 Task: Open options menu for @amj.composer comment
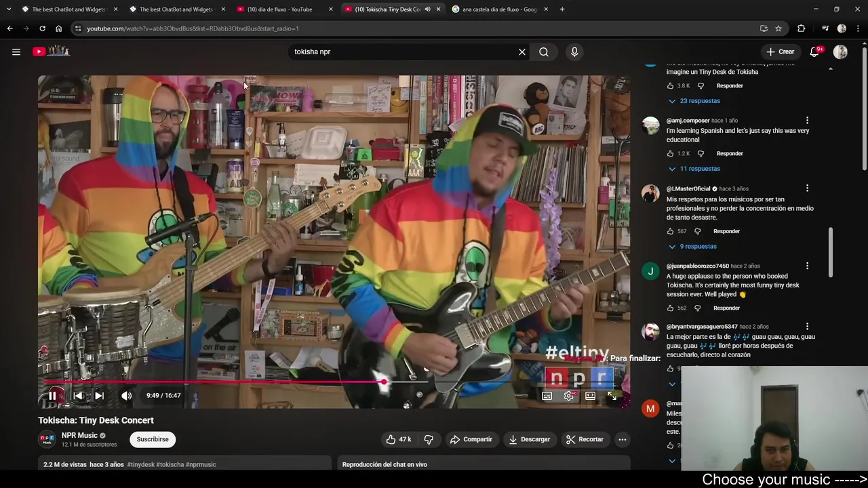807,121
